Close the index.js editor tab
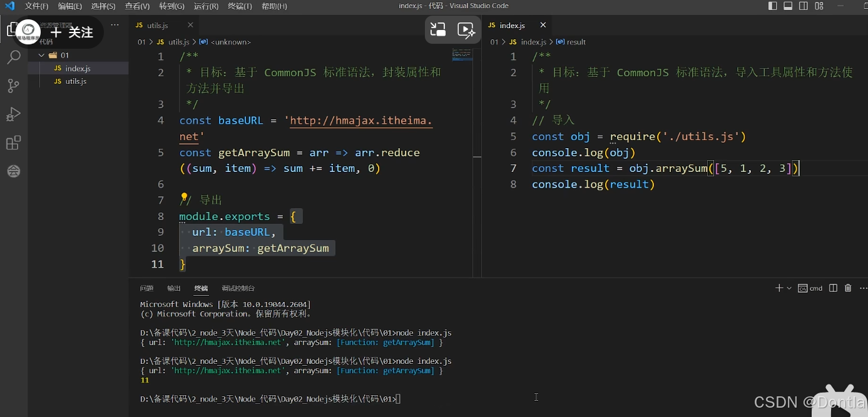868x417 pixels. click(x=543, y=25)
